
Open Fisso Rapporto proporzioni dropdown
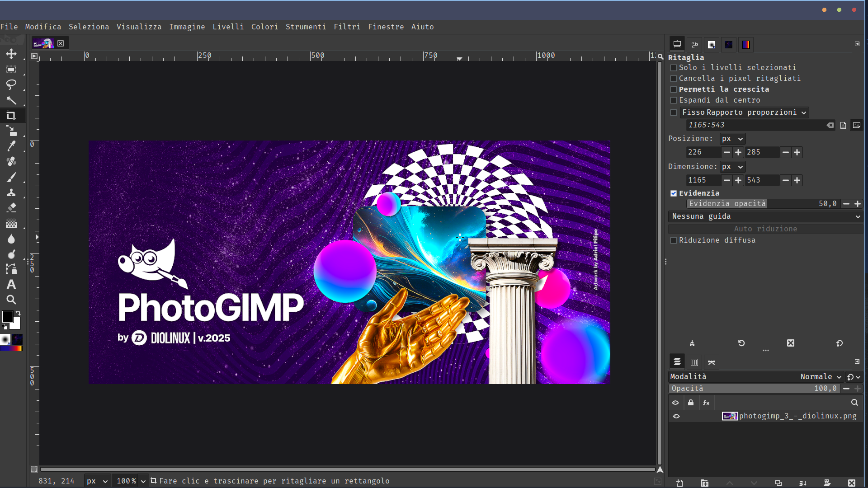pyautogui.click(x=745, y=113)
